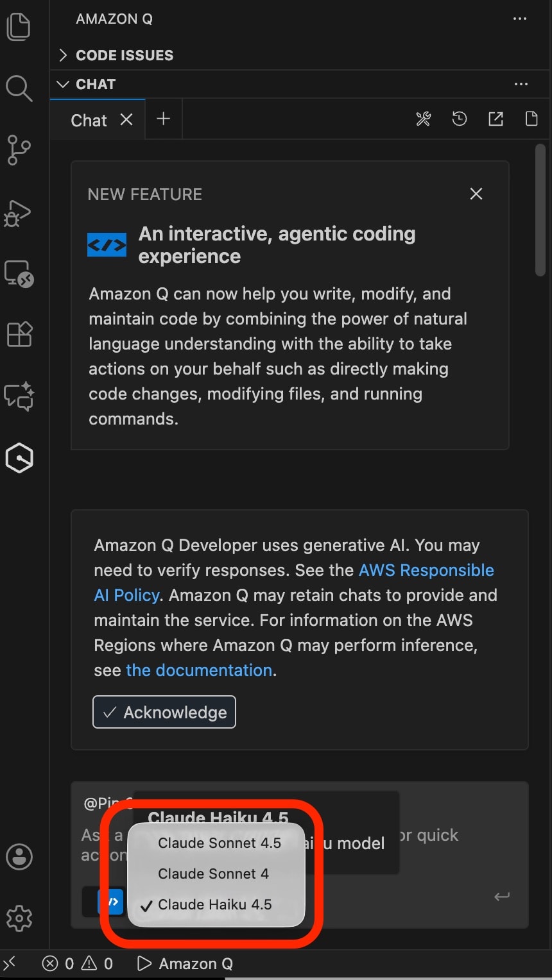This screenshot has height=980, width=552.
Task: Click the tools configuration icon
Action: [424, 119]
